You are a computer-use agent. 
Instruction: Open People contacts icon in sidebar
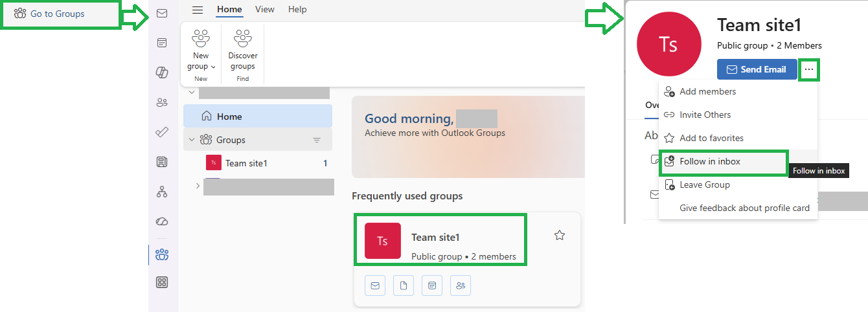[162, 102]
